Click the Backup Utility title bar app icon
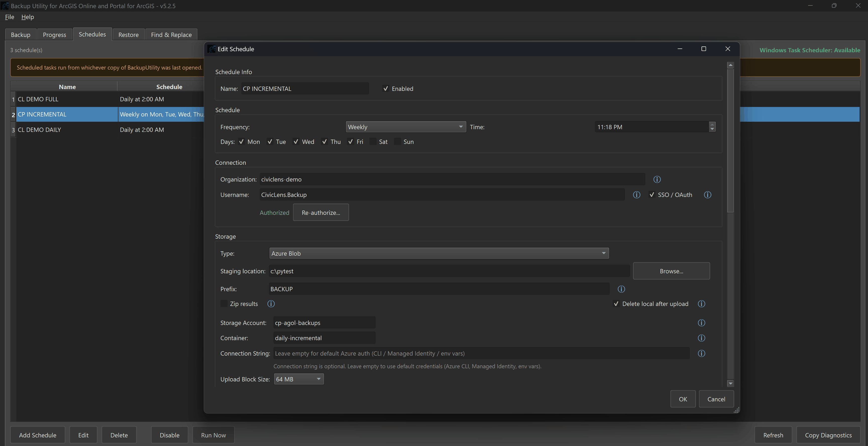Image resolution: width=868 pixels, height=446 pixels. (5, 6)
